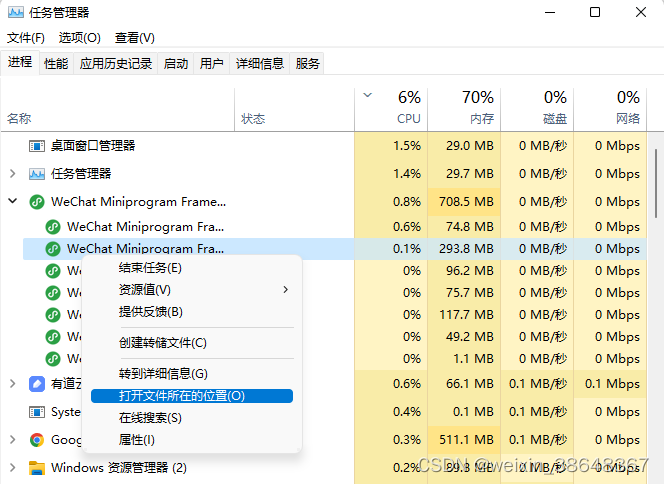This screenshot has width=664, height=484.
Task: Click the WeChat icon in 49.2 MB row
Action: coord(53,337)
